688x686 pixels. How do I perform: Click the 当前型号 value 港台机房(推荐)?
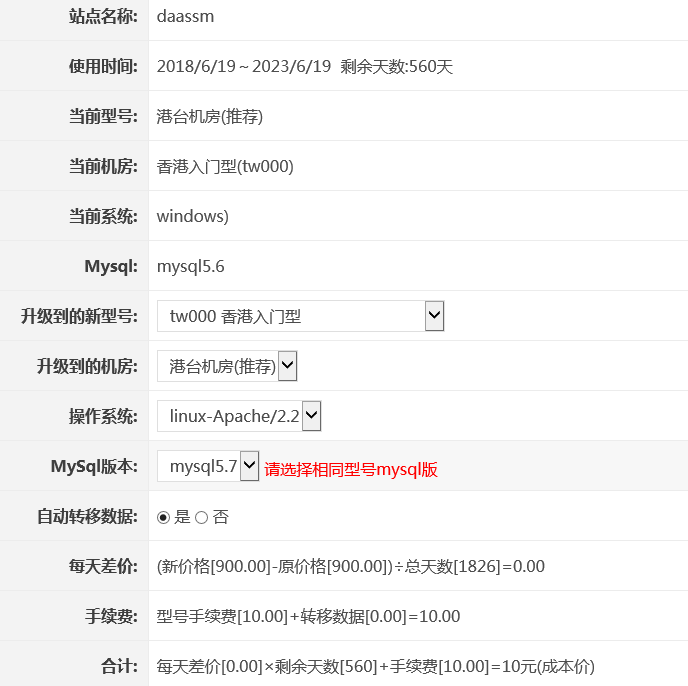pyautogui.click(x=209, y=116)
